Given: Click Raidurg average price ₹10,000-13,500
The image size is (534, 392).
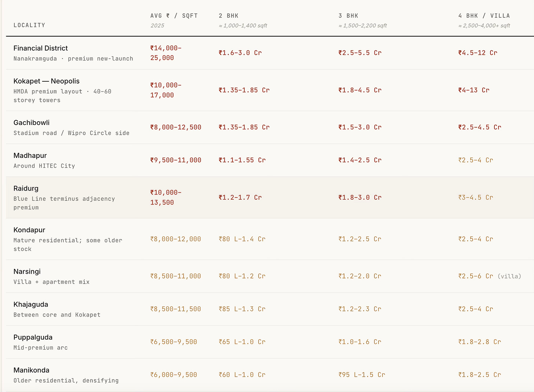Looking at the screenshot, I should [x=166, y=197].
